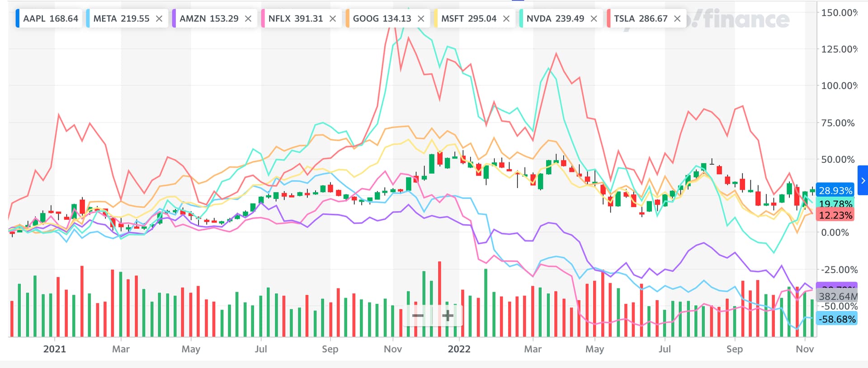Click the 382.64M volume tag

838,296
